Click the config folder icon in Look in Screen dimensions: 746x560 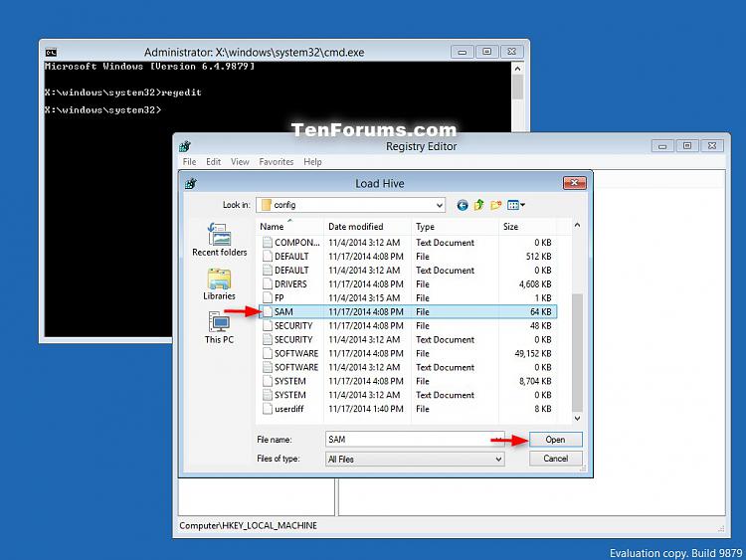point(267,205)
